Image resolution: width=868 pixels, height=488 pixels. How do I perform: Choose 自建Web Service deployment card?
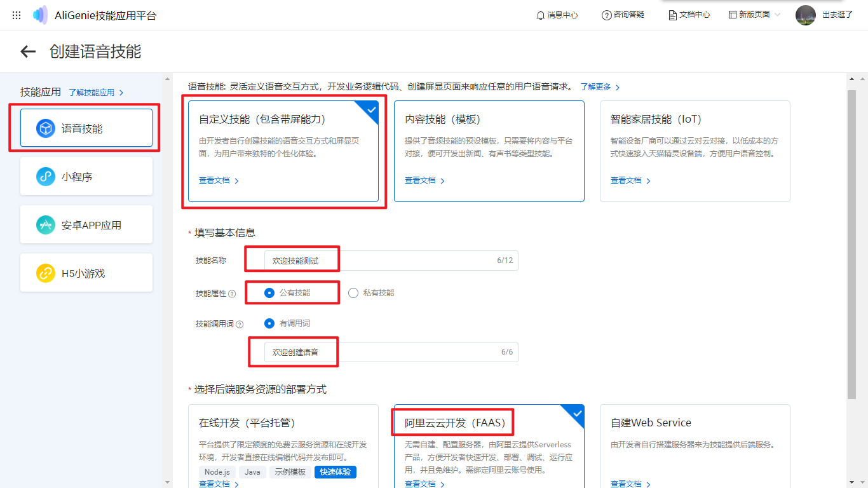coord(695,446)
